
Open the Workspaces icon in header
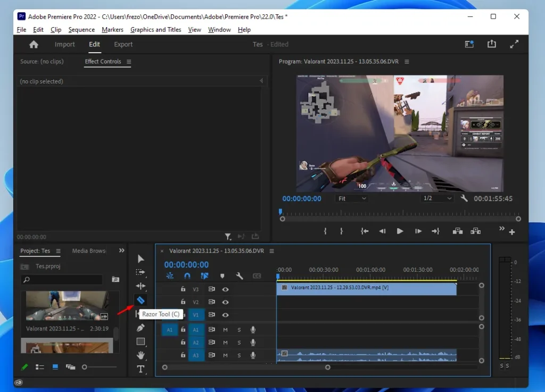pos(469,44)
